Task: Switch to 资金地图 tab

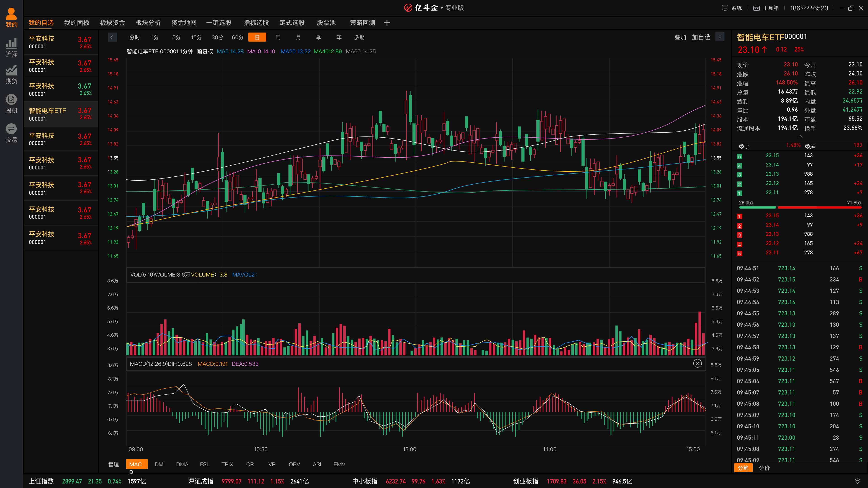Action: click(184, 23)
